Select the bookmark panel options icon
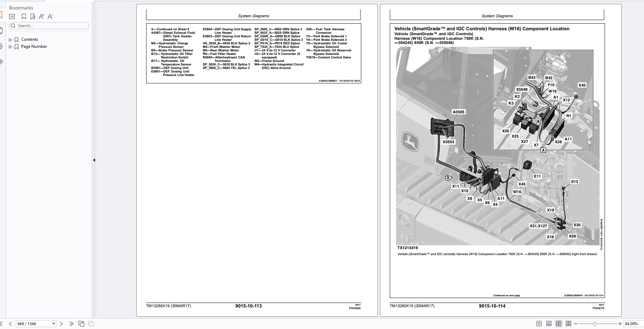 tap(12, 16)
